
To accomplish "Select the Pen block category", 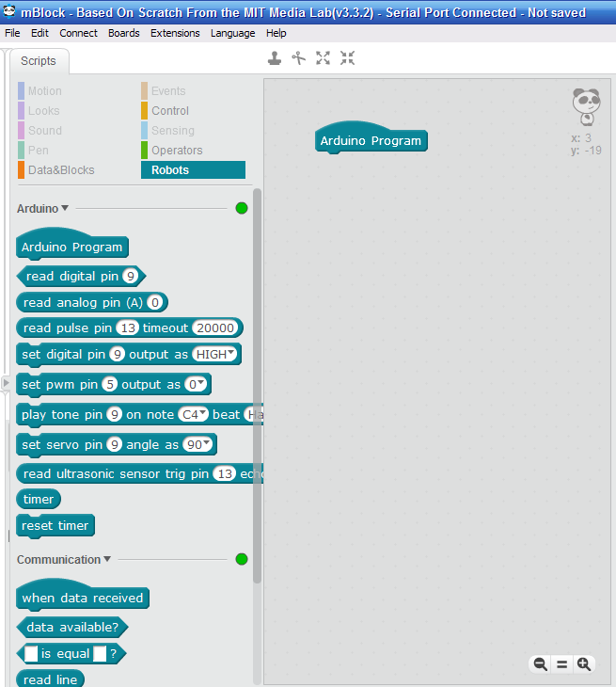I will [39, 151].
